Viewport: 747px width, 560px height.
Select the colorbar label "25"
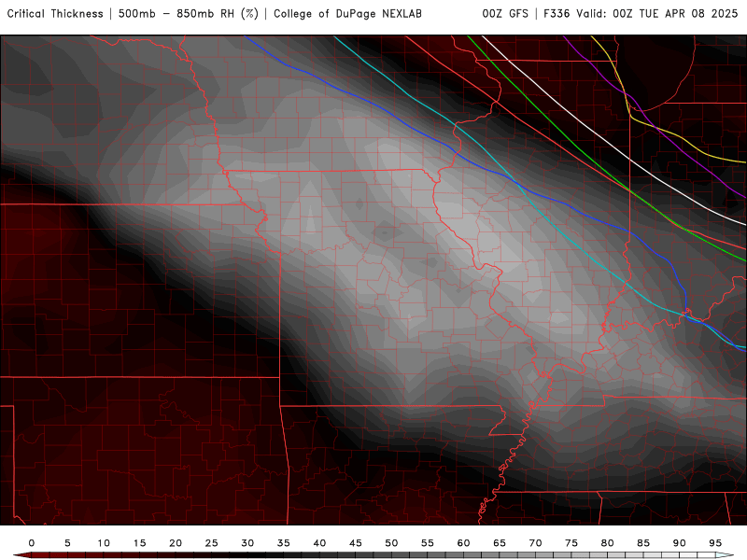tap(212, 543)
